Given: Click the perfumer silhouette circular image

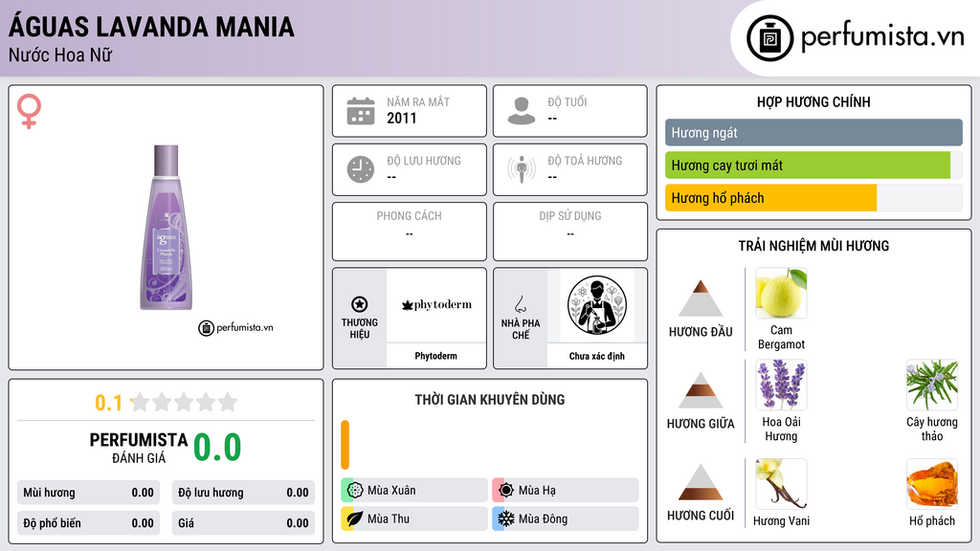Looking at the screenshot, I should click(x=597, y=305).
